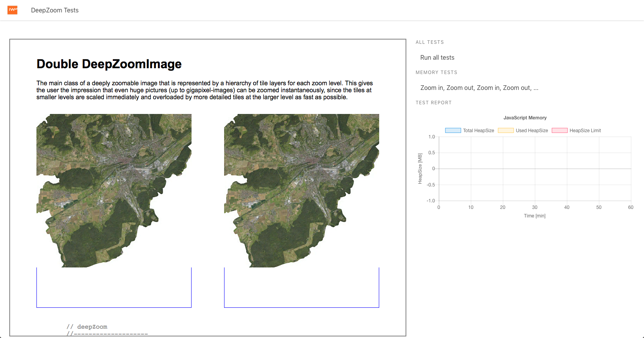Click the yellow Used HeapSize legend swatch
This screenshot has width=644, height=338.
coord(506,131)
